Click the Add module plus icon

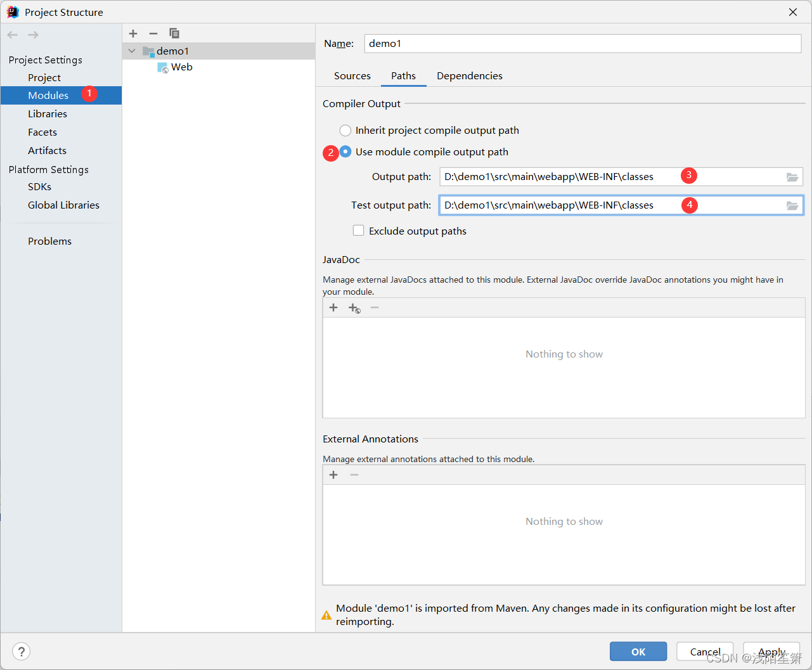point(133,34)
